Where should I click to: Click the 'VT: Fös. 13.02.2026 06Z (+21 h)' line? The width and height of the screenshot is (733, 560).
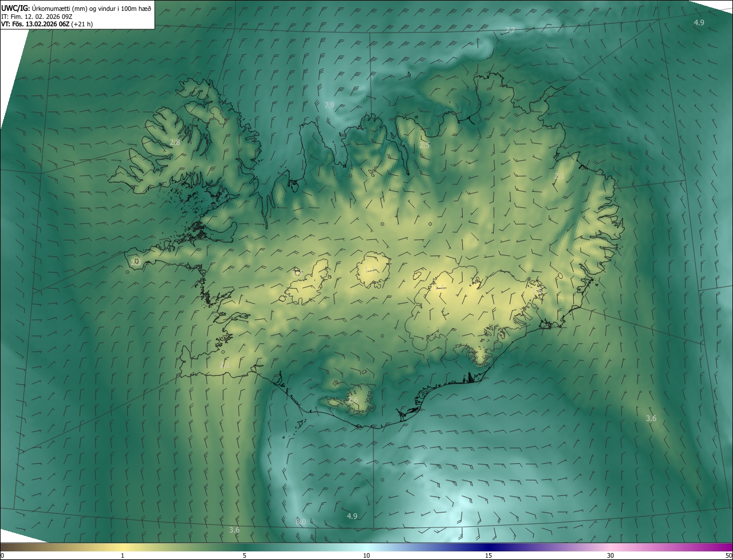pos(47,24)
